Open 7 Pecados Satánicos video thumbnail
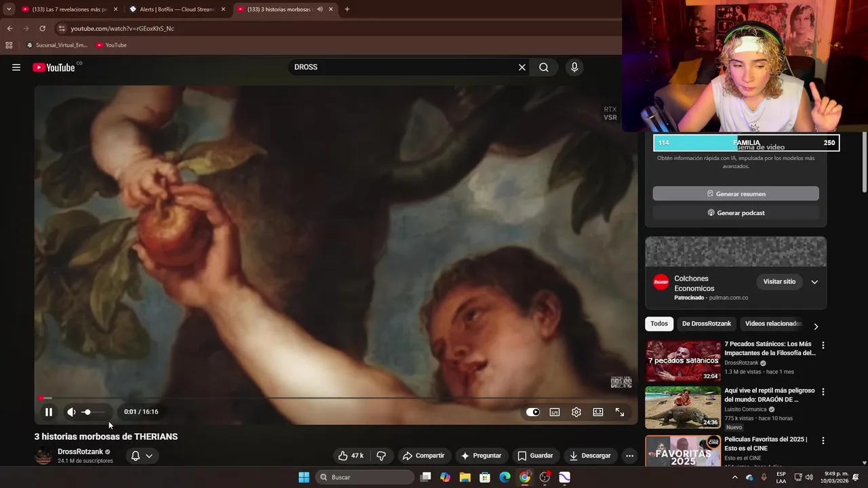Viewport: 868px width, 488px height. point(683,361)
